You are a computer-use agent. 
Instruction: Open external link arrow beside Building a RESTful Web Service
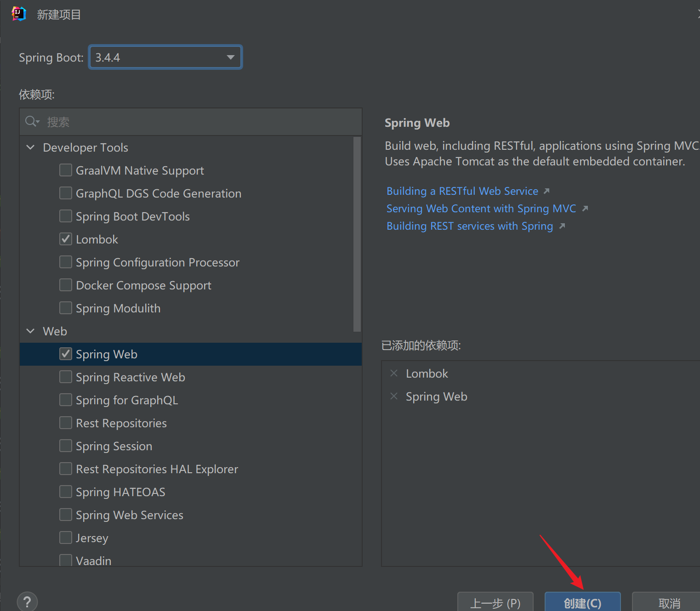tap(546, 191)
